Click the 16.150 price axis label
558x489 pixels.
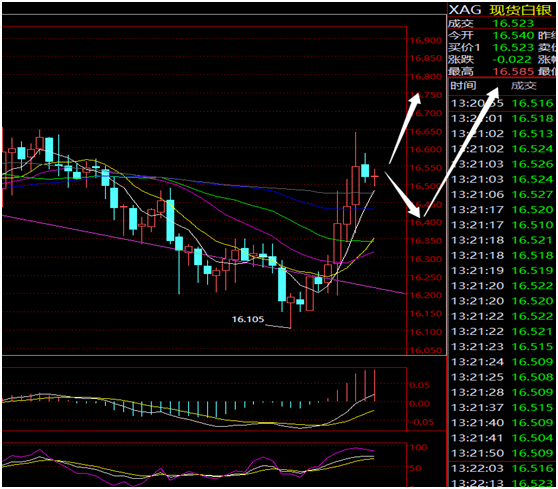click(x=426, y=314)
